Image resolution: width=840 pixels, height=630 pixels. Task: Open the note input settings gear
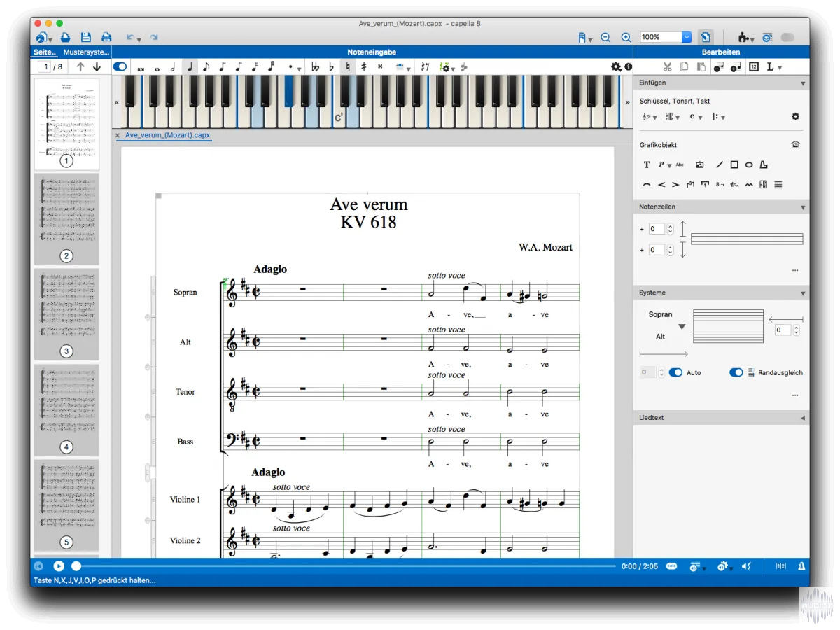[x=615, y=66]
